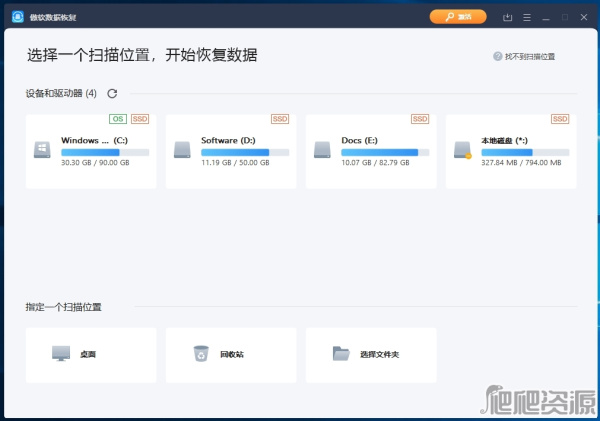Click the Windows drive icon
The height and width of the screenshot is (421, 600).
pyautogui.click(x=42, y=150)
